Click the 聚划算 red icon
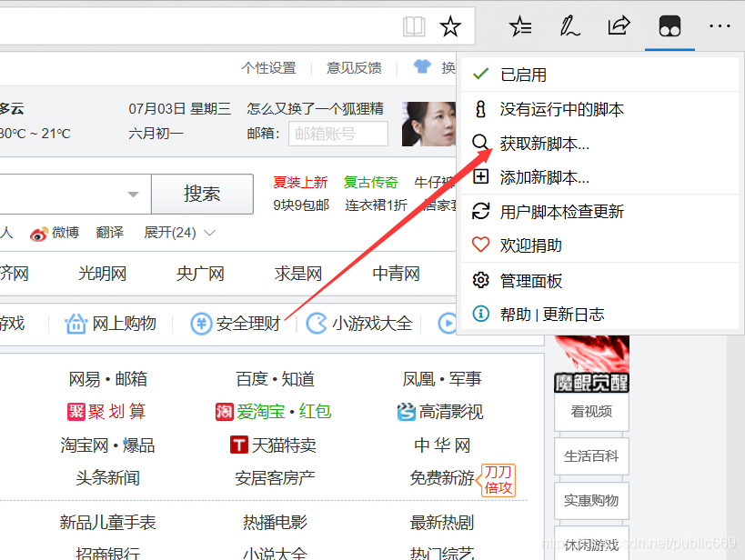The height and width of the screenshot is (560, 745). pos(76,412)
